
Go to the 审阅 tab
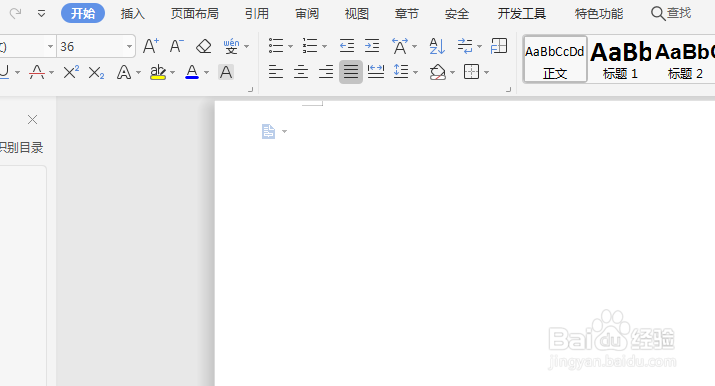click(307, 14)
